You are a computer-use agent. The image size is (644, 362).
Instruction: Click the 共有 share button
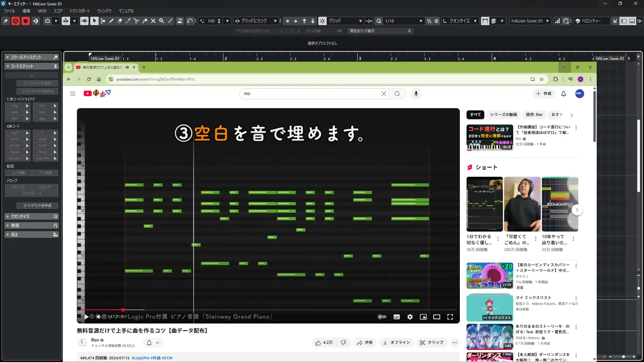pos(365,343)
